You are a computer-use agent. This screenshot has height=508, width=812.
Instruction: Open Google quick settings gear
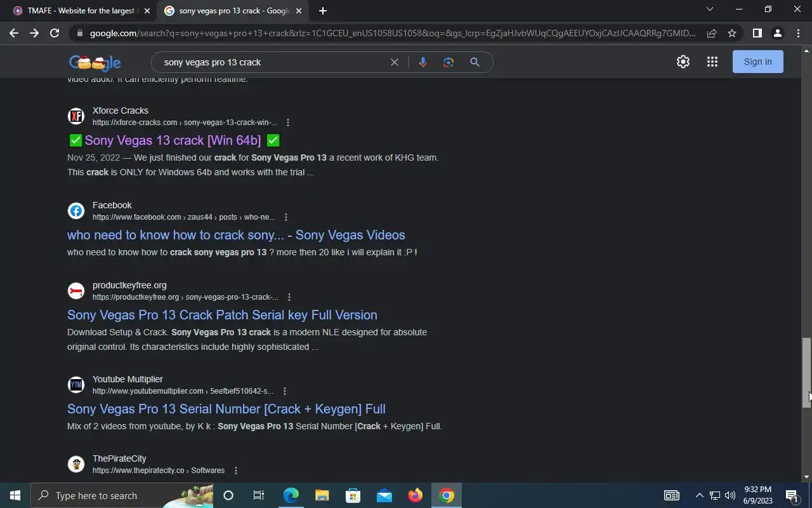(683, 62)
